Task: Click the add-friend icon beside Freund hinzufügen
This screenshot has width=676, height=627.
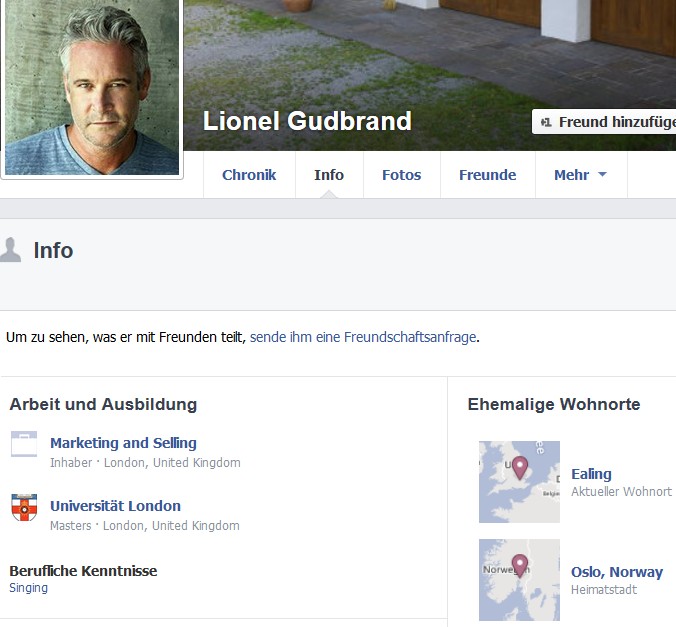Action: coord(546,122)
